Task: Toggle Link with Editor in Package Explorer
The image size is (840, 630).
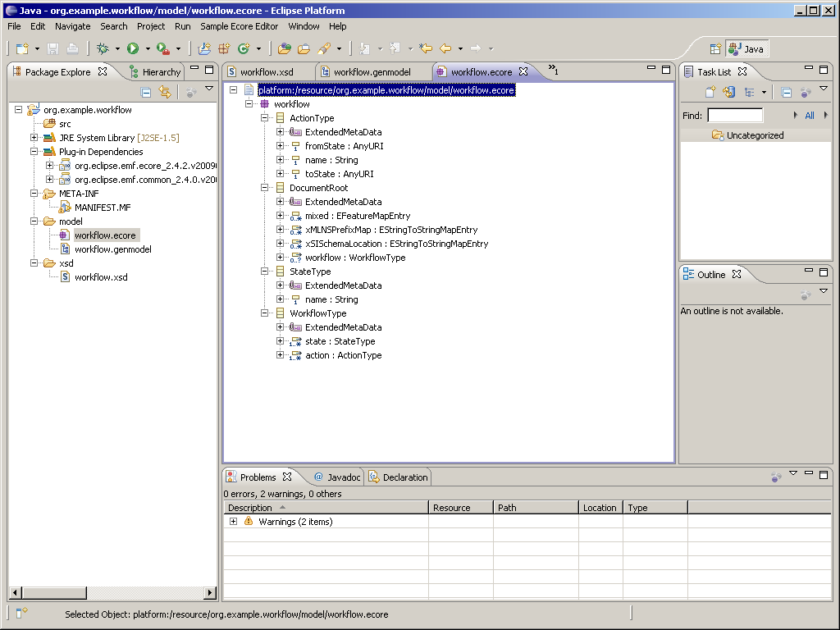Action: 165,93
